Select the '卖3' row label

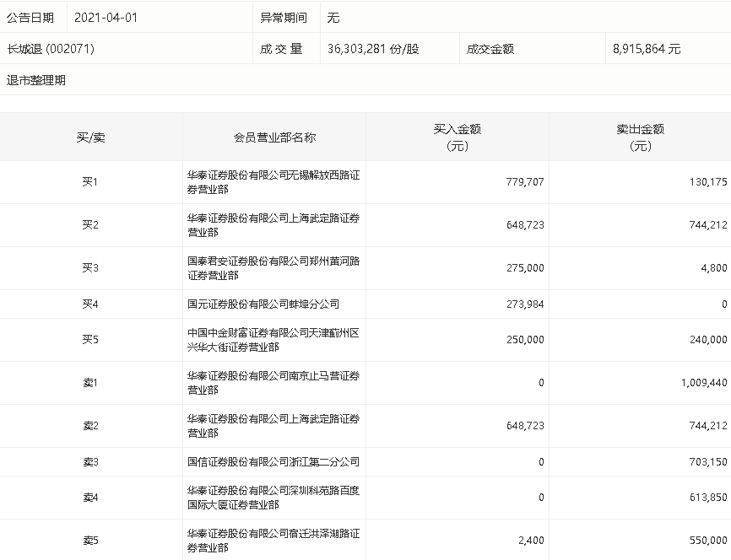[x=90, y=462]
